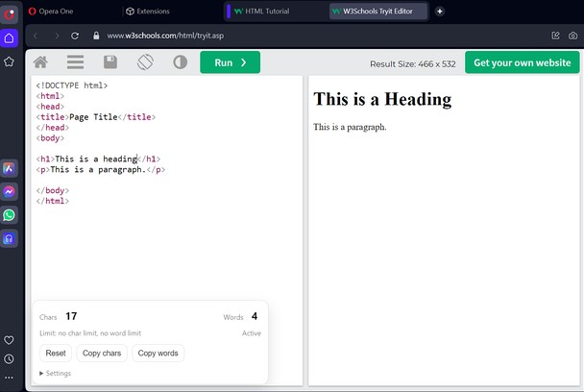Click the padlock site security icon
The height and width of the screenshot is (392, 584).
click(x=96, y=36)
